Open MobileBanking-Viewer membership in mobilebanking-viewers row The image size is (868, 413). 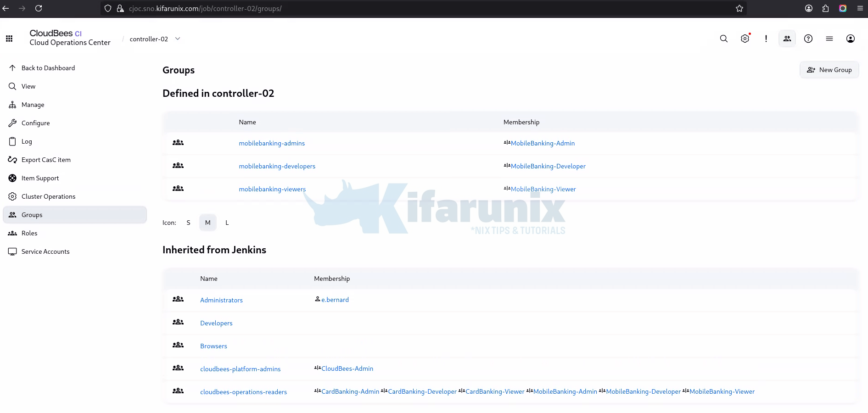pos(543,189)
